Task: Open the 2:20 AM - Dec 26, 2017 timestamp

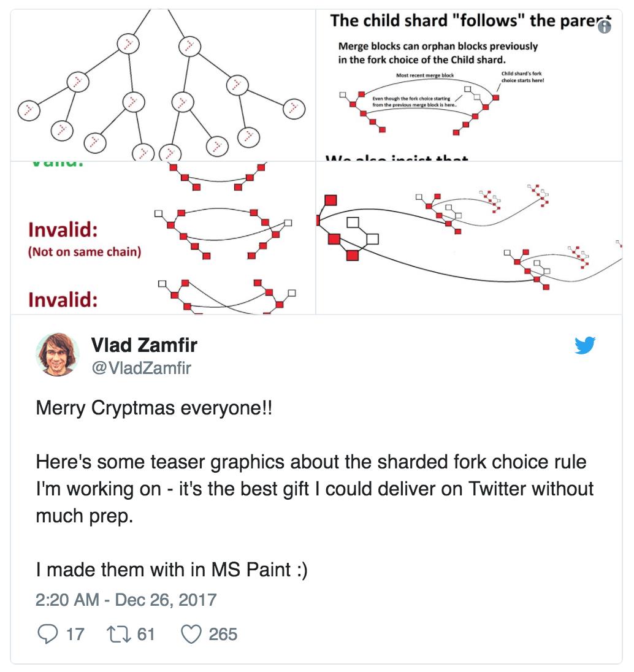Action: [x=126, y=600]
